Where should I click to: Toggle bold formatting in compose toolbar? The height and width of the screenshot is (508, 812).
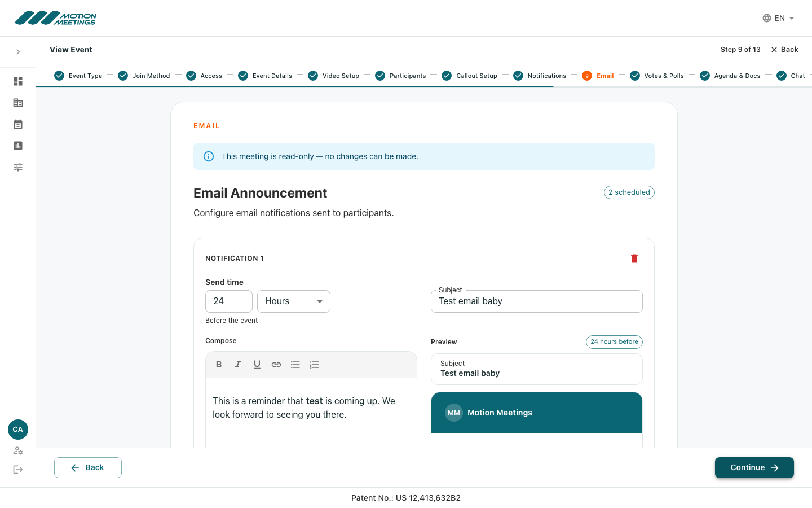pyautogui.click(x=219, y=365)
